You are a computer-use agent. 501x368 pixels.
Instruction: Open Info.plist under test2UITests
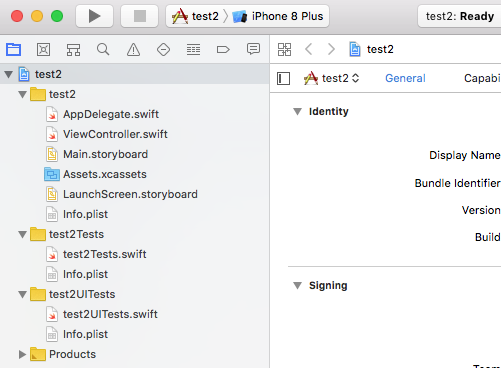(x=135, y=334)
